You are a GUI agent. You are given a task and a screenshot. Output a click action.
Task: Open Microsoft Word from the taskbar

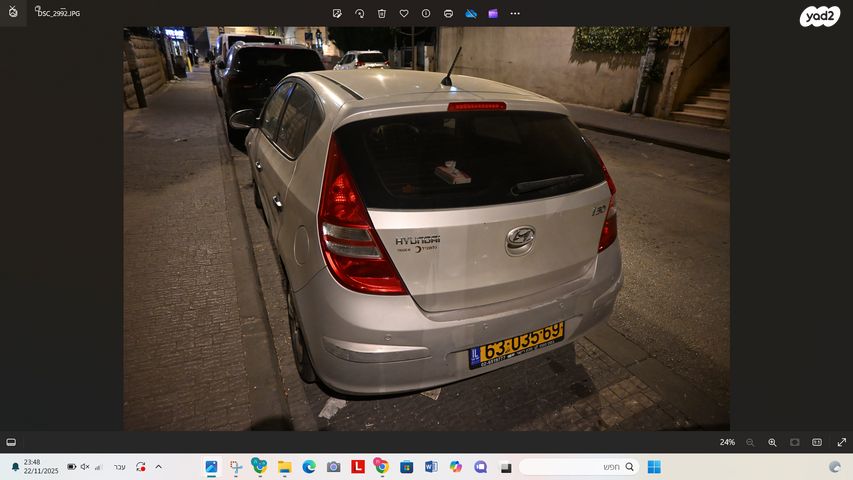(x=431, y=467)
